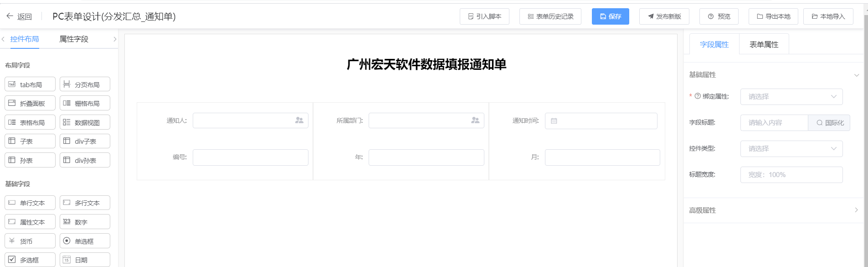Click the calendar icon in 通知时间 field
This screenshot has width=868, height=267.
[x=554, y=121]
